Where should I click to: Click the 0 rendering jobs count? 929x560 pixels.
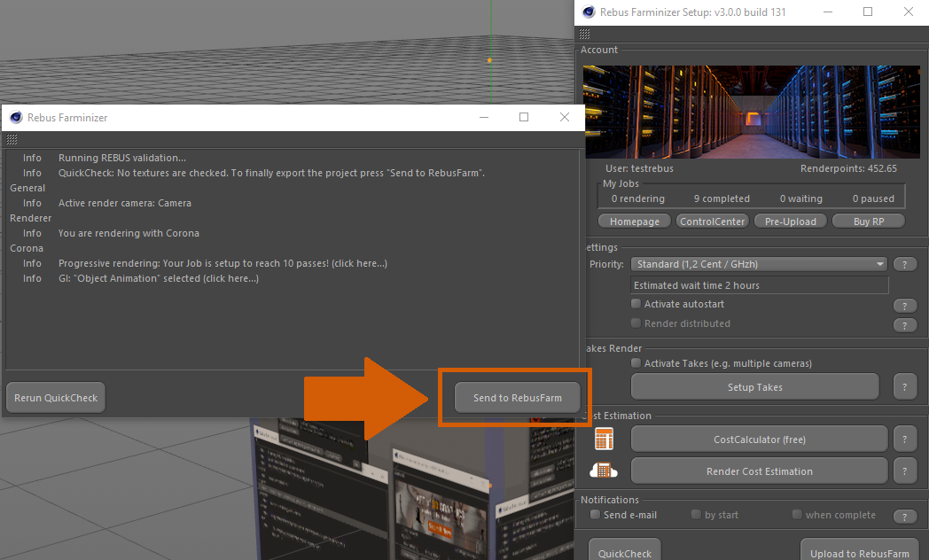pyautogui.click(x=638, y=198)
